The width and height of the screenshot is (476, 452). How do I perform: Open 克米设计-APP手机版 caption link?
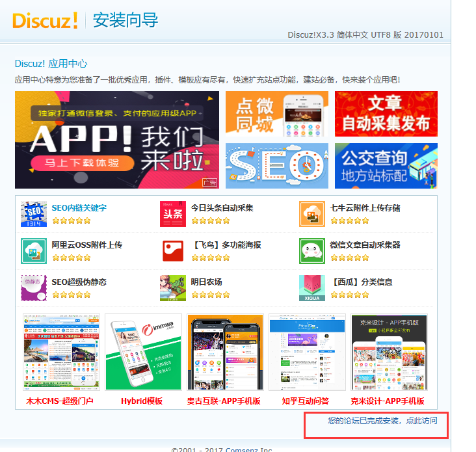388,401
